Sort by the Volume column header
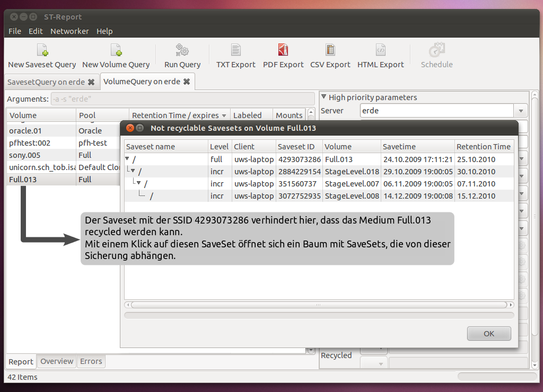Image resolution: width=543 pixels, height=392 pixels. click(41, 115)
